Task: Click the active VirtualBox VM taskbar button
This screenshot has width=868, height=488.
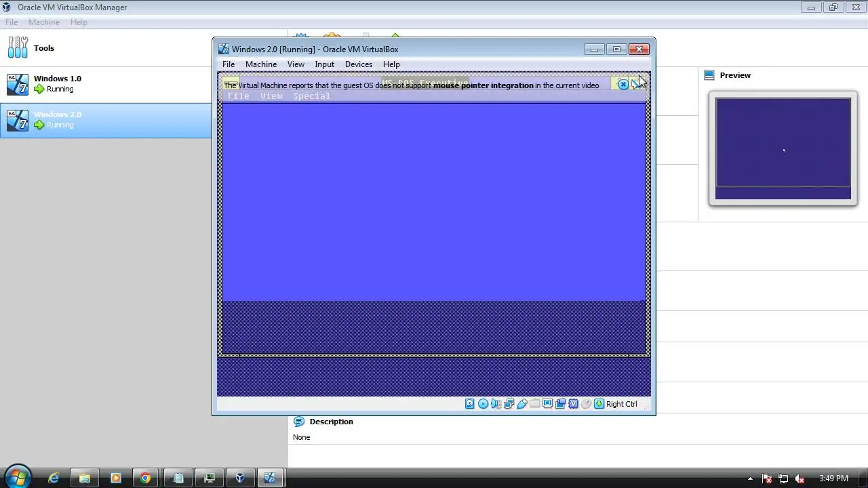Action: point(270,479)
